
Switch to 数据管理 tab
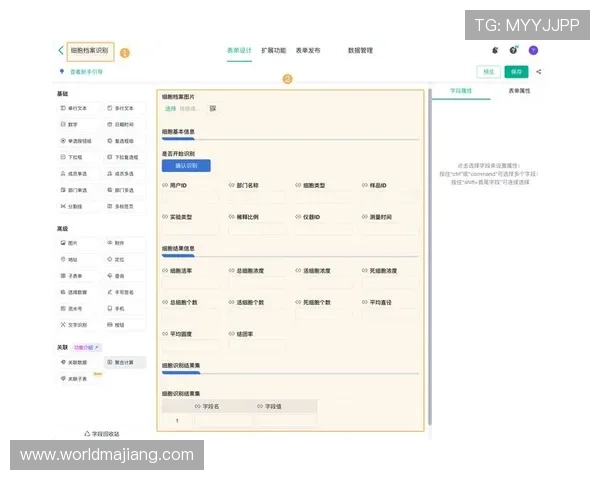pyautogui.click(x=360, y=51)
